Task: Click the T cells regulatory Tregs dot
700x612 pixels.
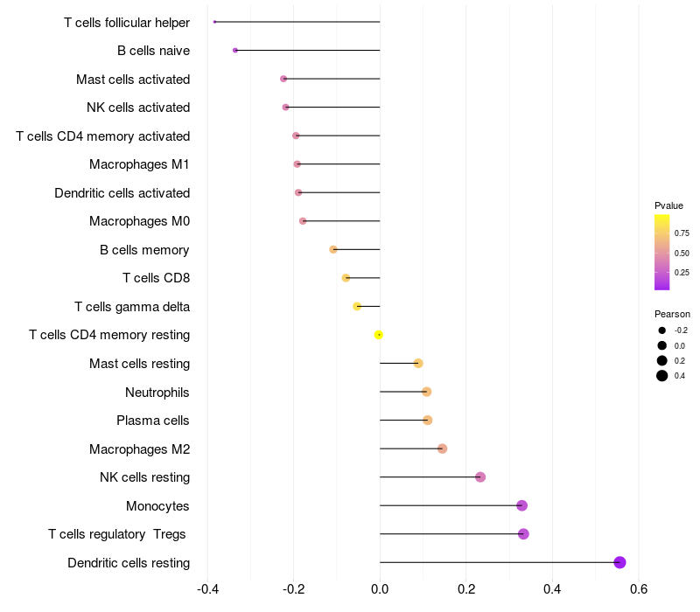Action: [523, 534]
